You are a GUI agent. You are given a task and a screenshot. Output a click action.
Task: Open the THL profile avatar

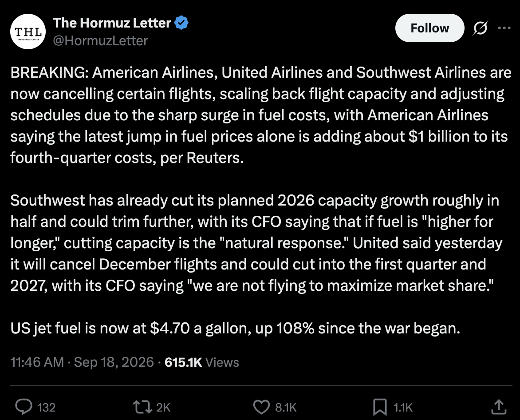[x=28, y=32]
